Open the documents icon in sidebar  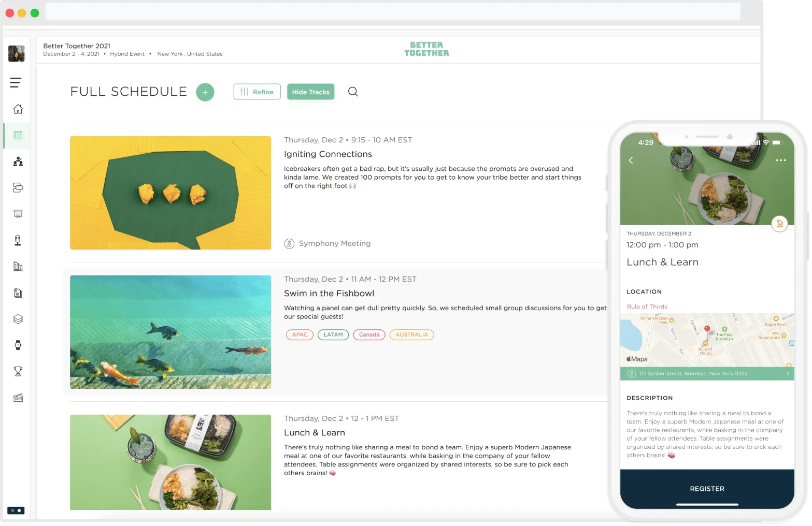tap(18, 293)
